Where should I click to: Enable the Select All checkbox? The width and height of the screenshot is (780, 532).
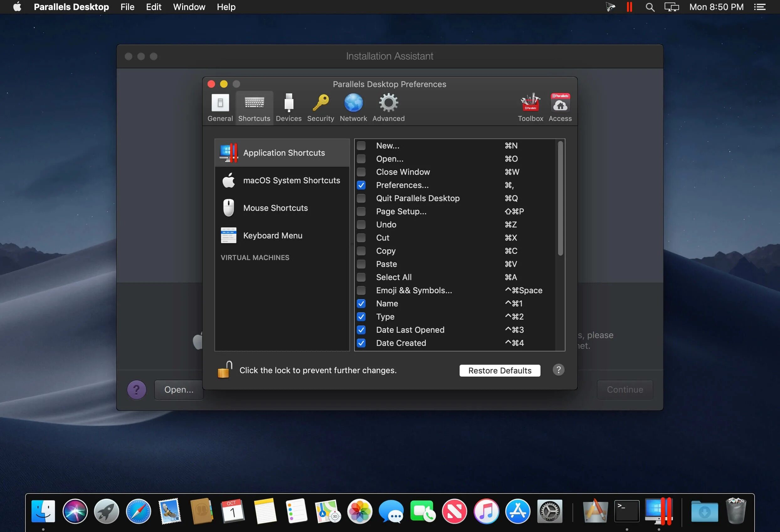[361, 277]
